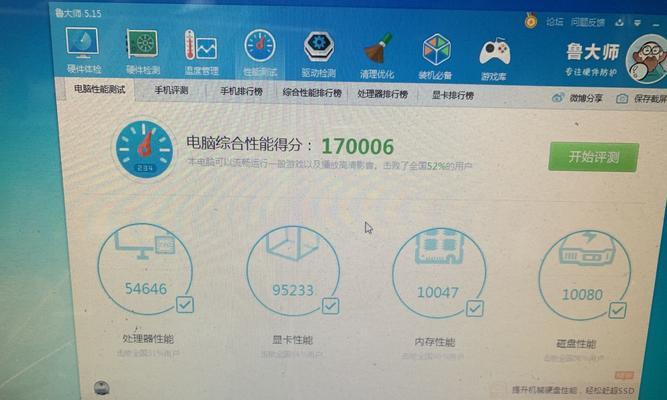Image resolution: width=667 pixels, height=400 pixels.
Task: Click the download arrow icon in title bar
Action: [619, 22]
